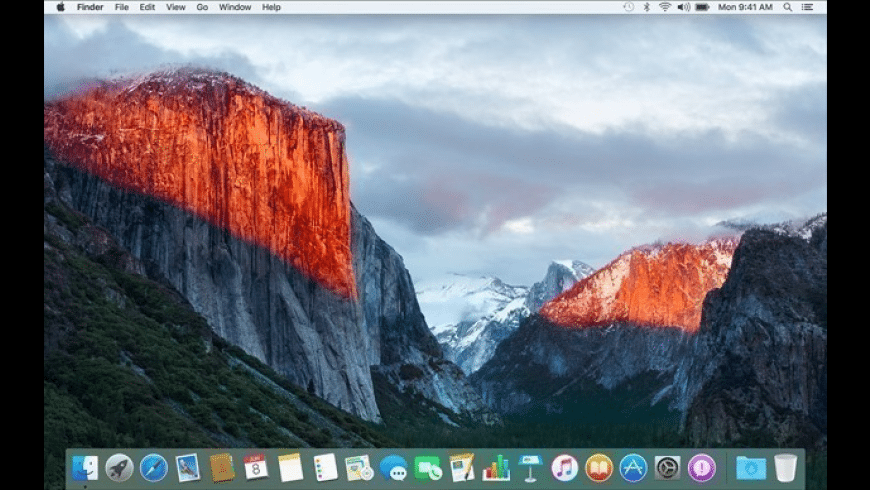Image resolution: width=870 pixels, height=490 pixels.
Task: Open Contacts address book in Dock
Action: click(222, 468)
